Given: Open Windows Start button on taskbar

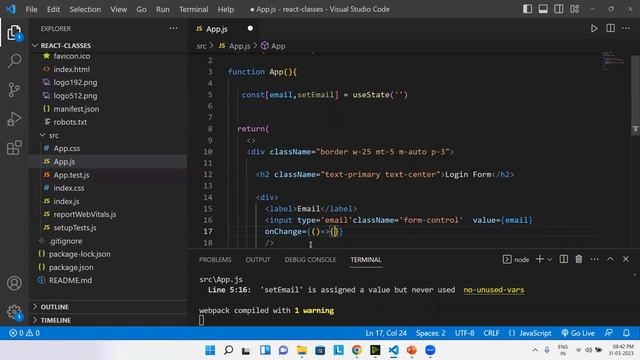Looking at the screenshot, I should point(210,350).
